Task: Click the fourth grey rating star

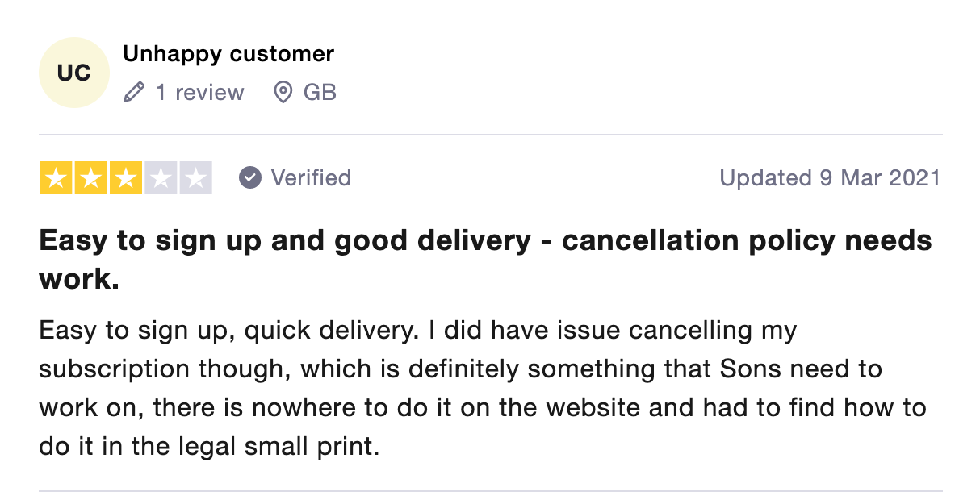Action: click(x=160, y=178)
